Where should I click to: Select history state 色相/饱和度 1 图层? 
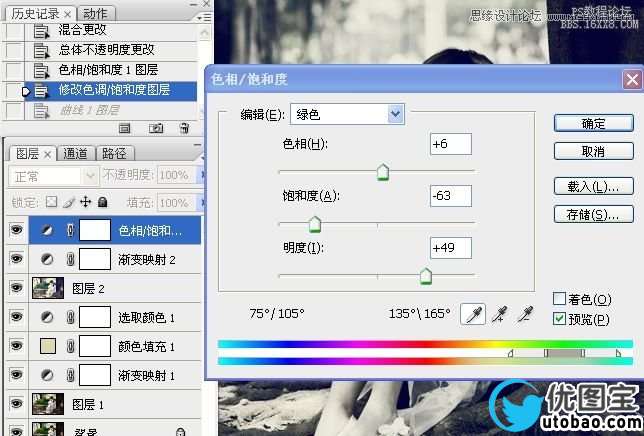(x=108, y=70)
